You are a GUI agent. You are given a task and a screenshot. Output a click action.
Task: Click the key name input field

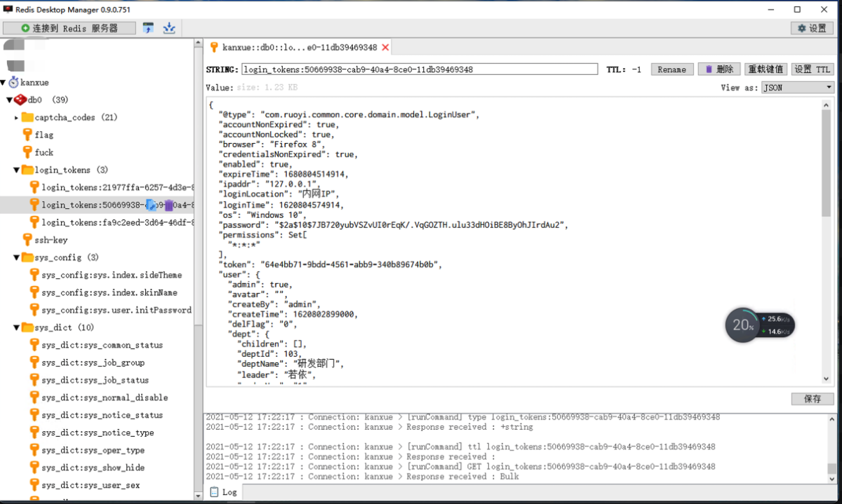tap(420, 69)
